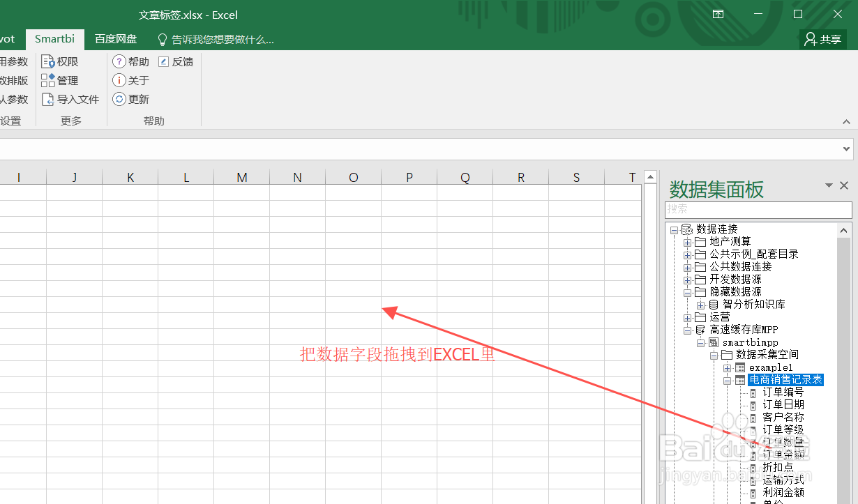This screenshot has width=858, height=504.
Task: Select the 公共示例_配套目录 folder
Action: (754, 254)
